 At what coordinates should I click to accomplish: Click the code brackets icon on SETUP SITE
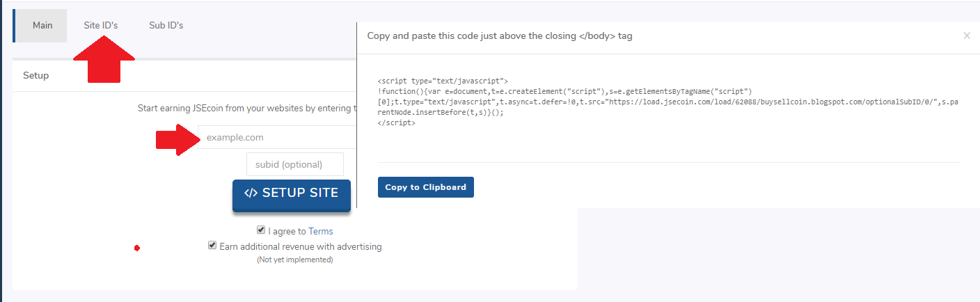point(251,193)
